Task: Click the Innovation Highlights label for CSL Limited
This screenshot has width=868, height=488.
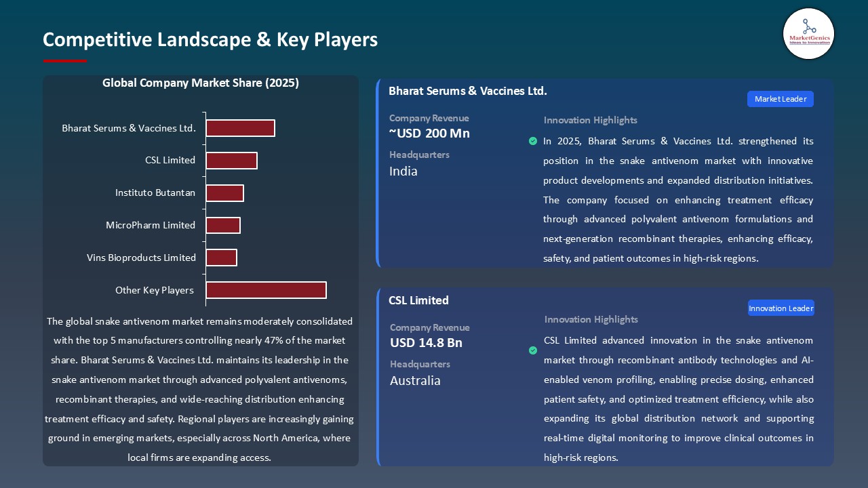Action: [591, 319]
